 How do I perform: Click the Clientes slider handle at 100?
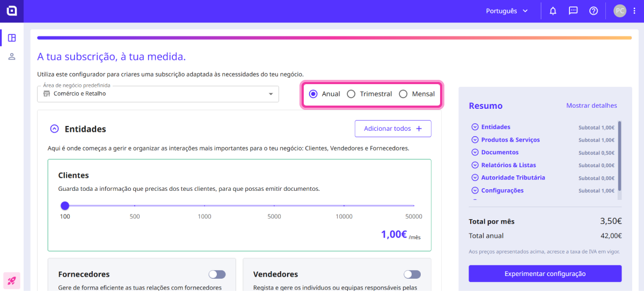(x=65, y=205)
